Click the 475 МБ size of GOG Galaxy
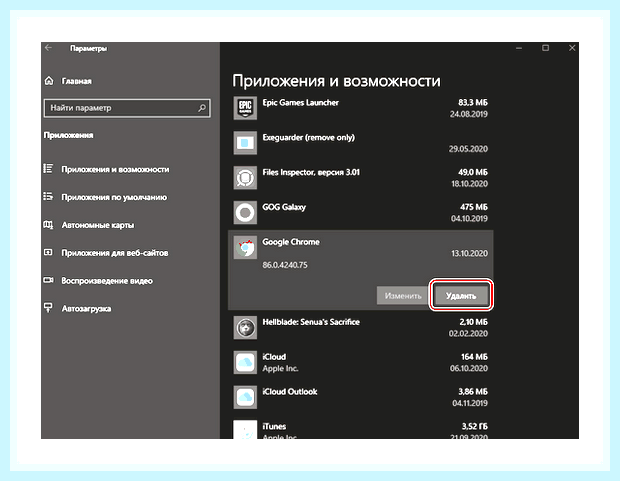620x481 pixels. pyautogui.click(x=474, y=207)
